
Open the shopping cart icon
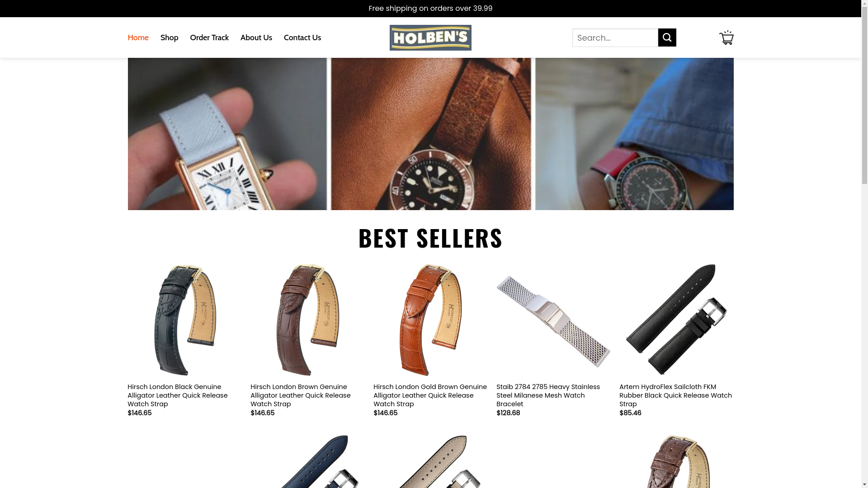coord(726,38)
